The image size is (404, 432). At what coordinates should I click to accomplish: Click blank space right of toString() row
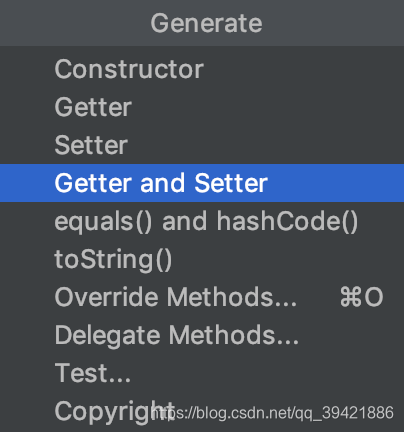pyautogui.click(x=288, y=259)
